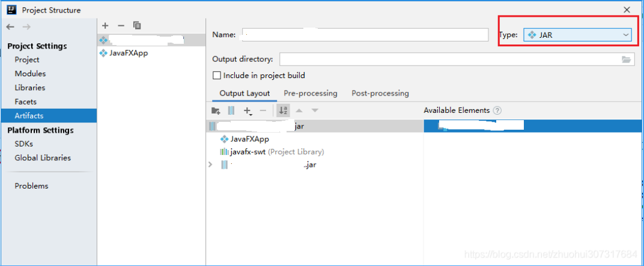
Task: Add a new artifact with plus icon
Action: [105, 25]
